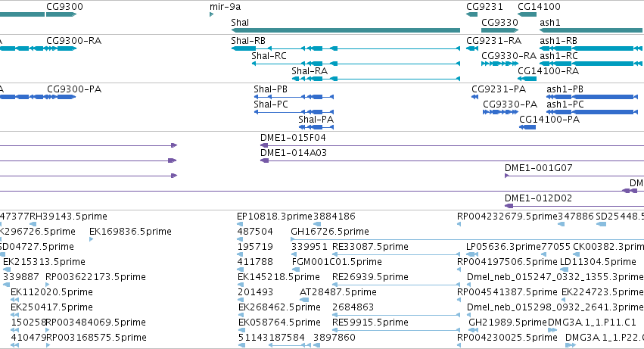Select the RP003168575.5prime EST label

[97, 338]
